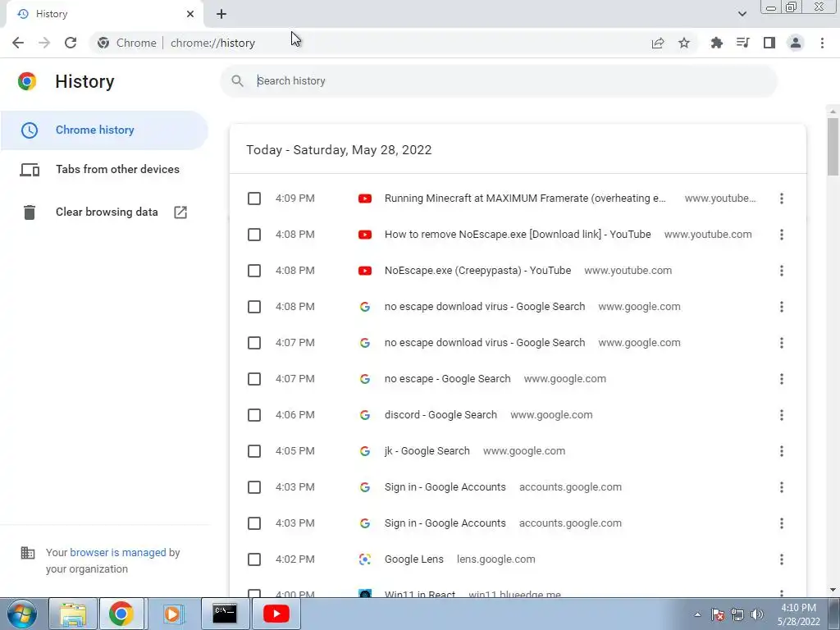Screen dimensions: 840x630
Task: Open NoEscape.exe (Creepypasta) - YouTube link
Action: (x=478, y=271)
